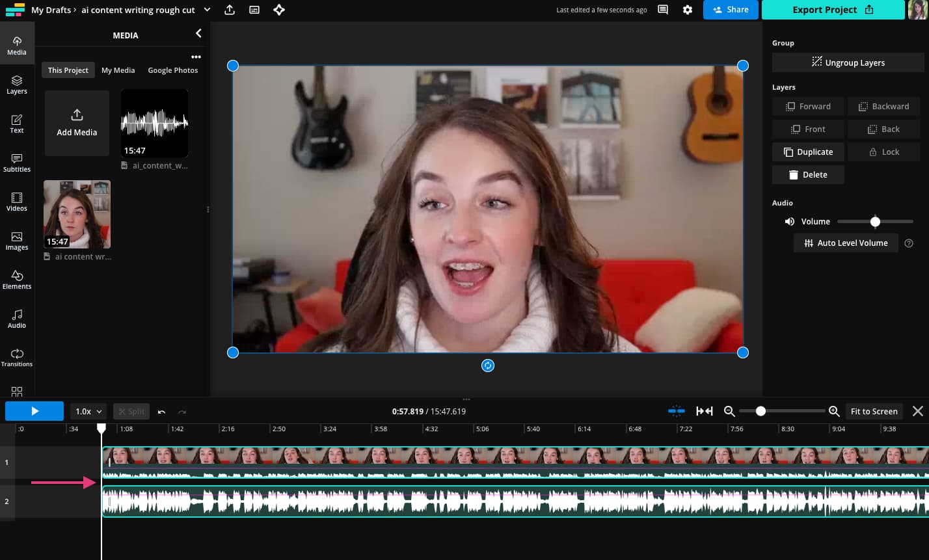Screen dimensions: 929x560
Task: Click the Auto Level Volume button
Action: 846,243
